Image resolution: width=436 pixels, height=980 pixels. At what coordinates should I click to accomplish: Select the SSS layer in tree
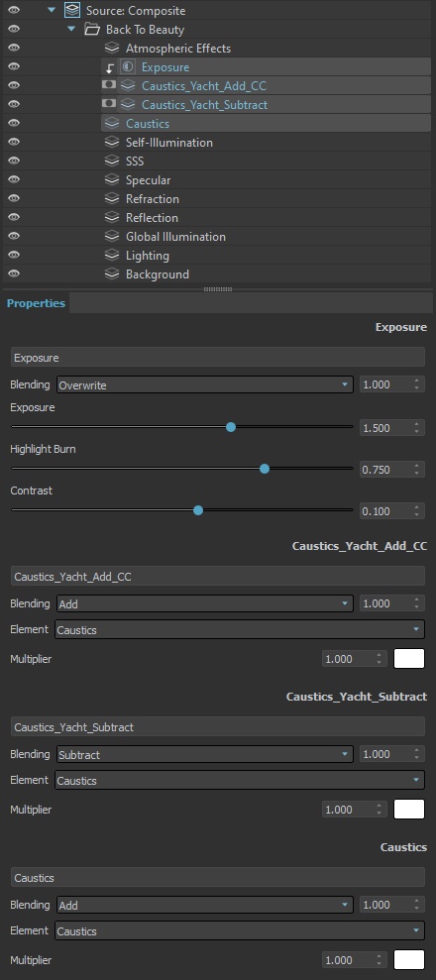[135, 161]
